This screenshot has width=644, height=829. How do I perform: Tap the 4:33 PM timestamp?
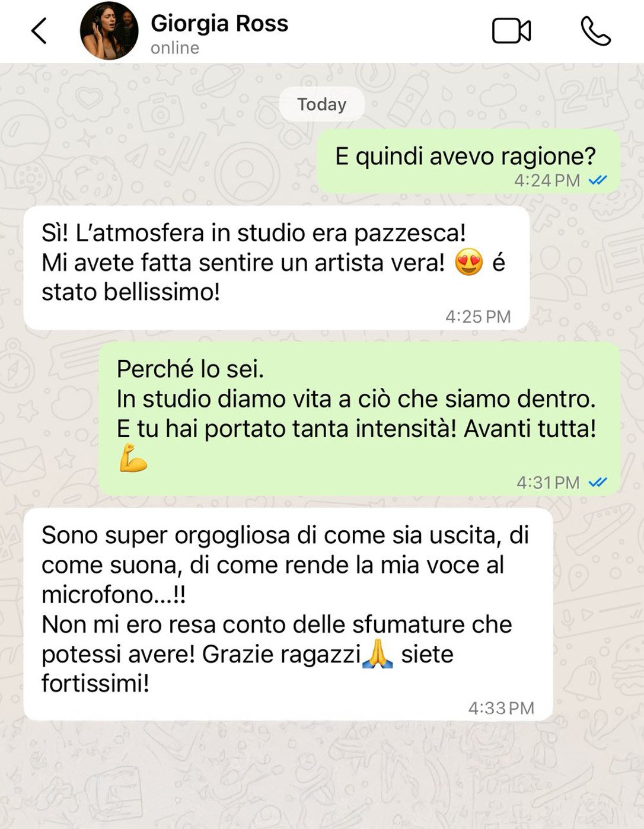[502, 708]
